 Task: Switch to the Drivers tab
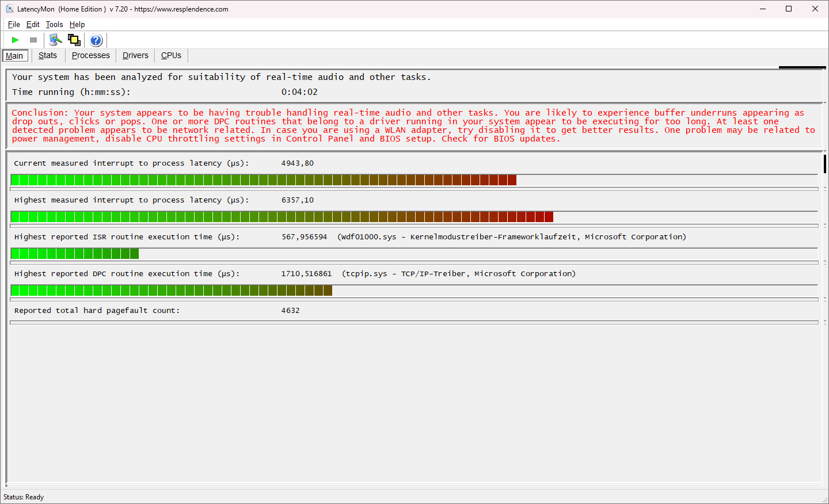pos(135,55)
